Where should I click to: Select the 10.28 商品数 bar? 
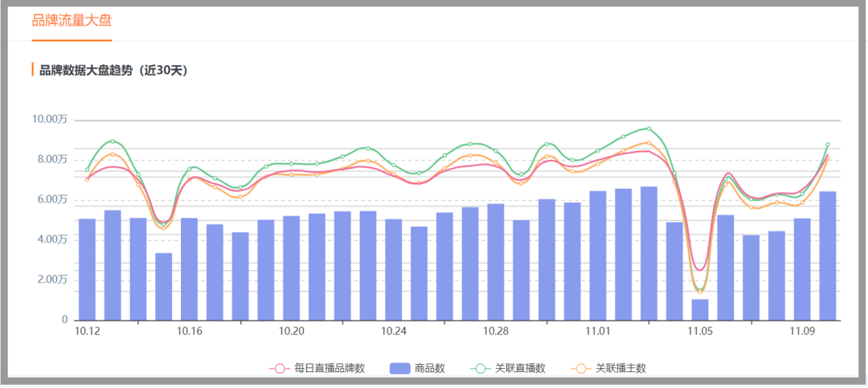tap(496, 262)
